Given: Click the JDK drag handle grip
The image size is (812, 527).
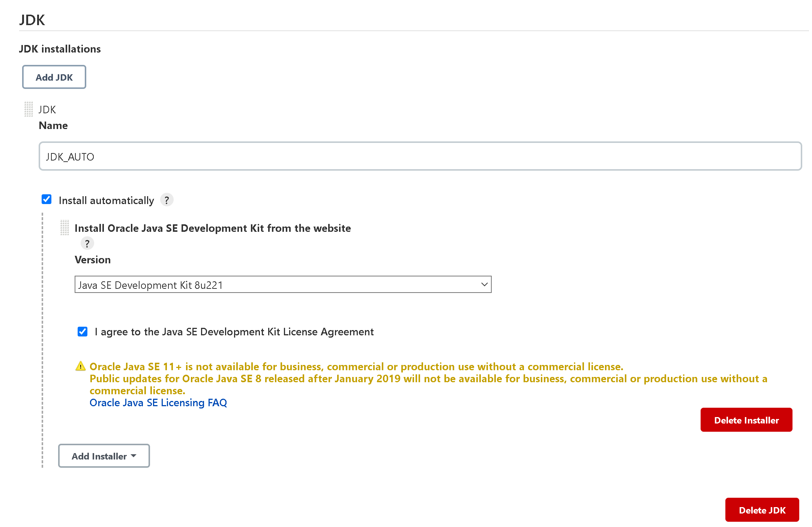Looking at the screenshot, I should [29, 109].
